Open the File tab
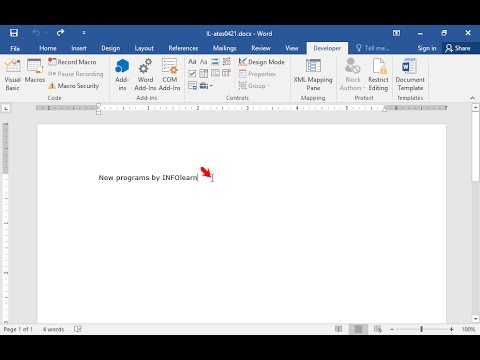This screenshot has width=480, height=360. point(15,48)
